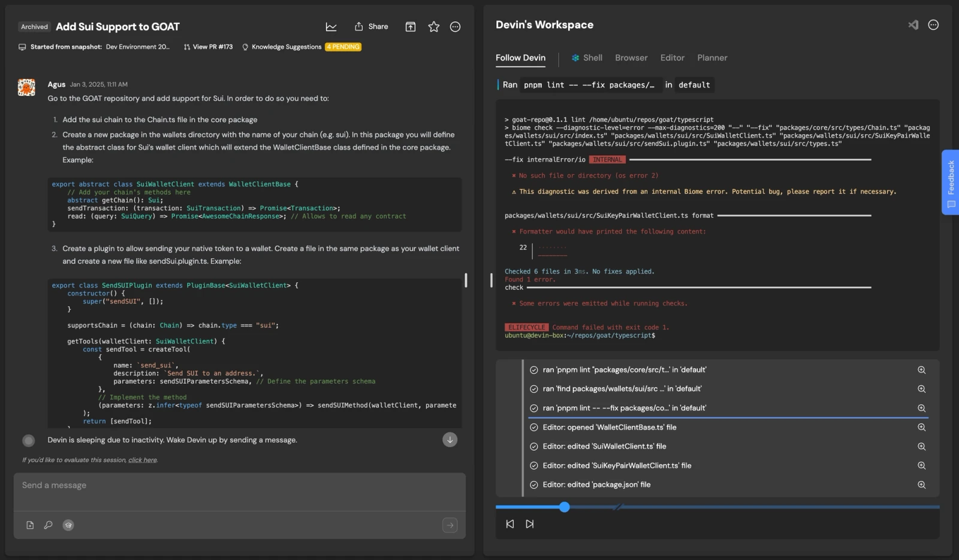The image size is (959, 560).
Task: Select 'ran find packages/wallets/sui/src' step
Action: point(622,389)
